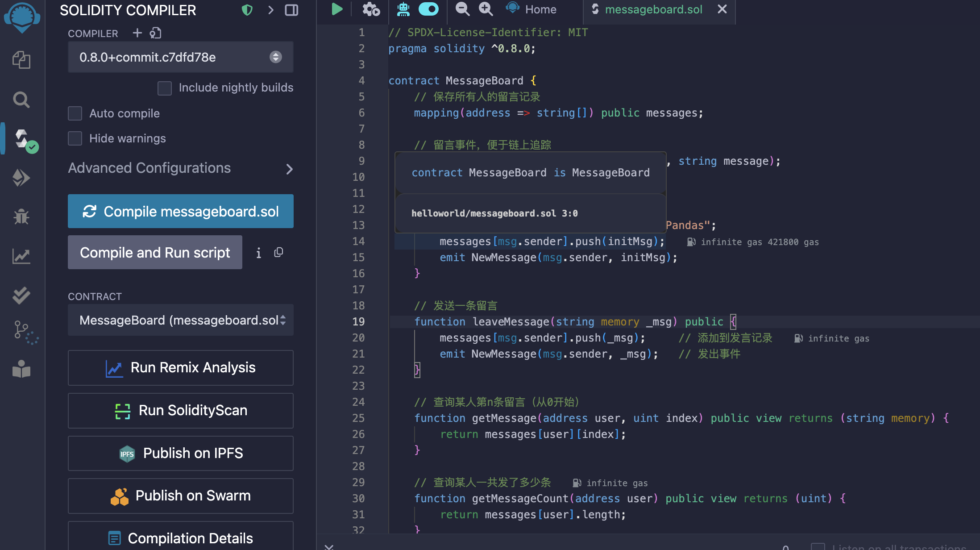Viewport: 980px width, 550px height.
Task: Open the chart analysis sidebar icon
Action: pyautogui.click(x=21, y=256)
